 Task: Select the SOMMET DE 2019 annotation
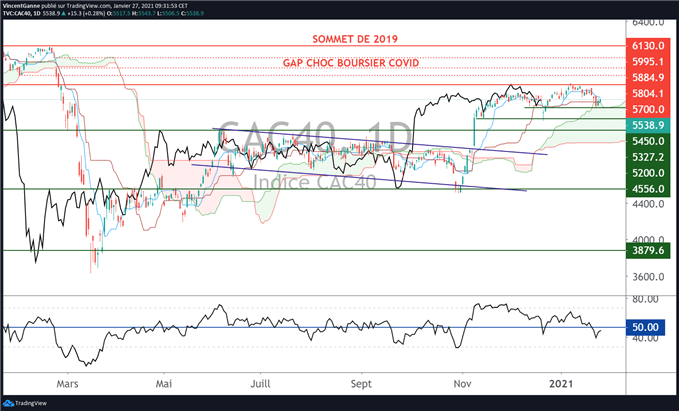355,39
